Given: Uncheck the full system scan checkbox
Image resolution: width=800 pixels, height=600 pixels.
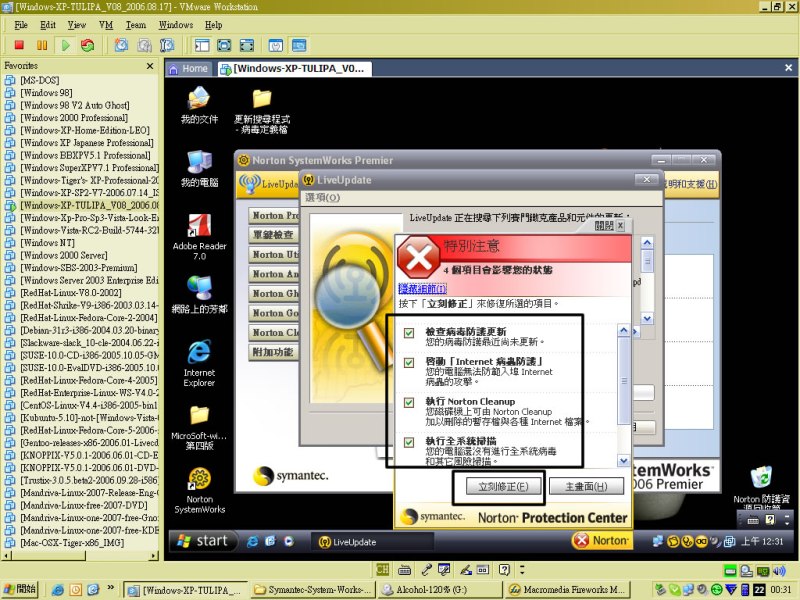Looking at the screenshot, I should [x=409, y=442].
